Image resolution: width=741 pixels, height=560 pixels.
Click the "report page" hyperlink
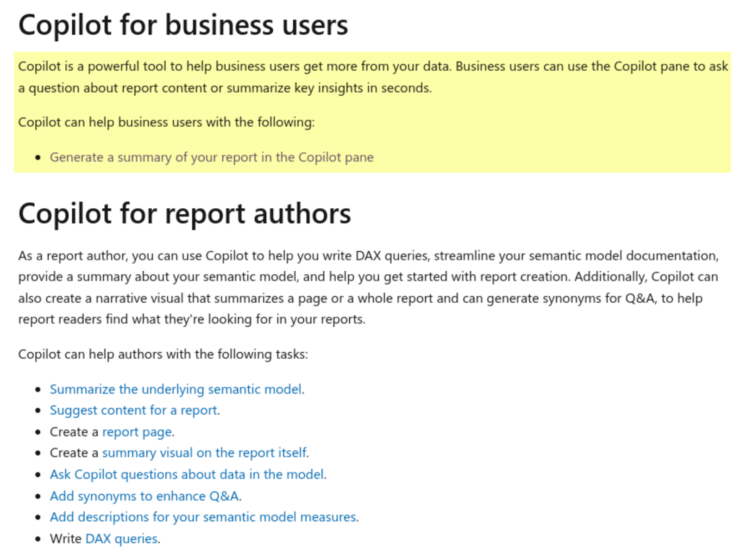click(137, 432)
